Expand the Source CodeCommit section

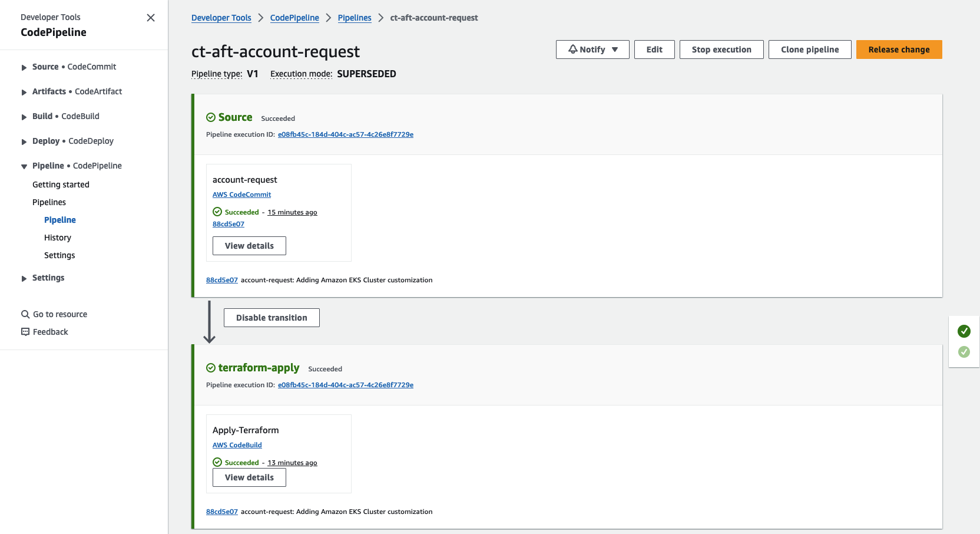click(24, 67)
